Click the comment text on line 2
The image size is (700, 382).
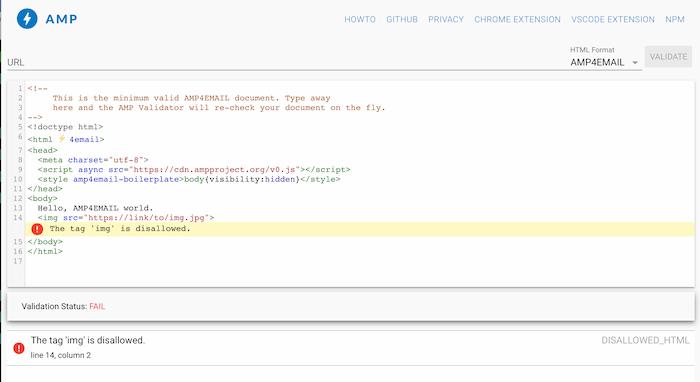click(192, 98)
